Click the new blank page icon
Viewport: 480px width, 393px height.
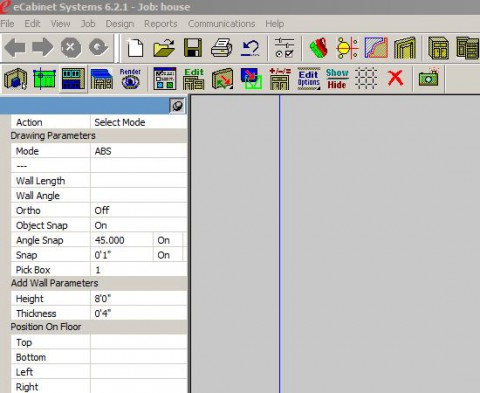coord(135,48)
